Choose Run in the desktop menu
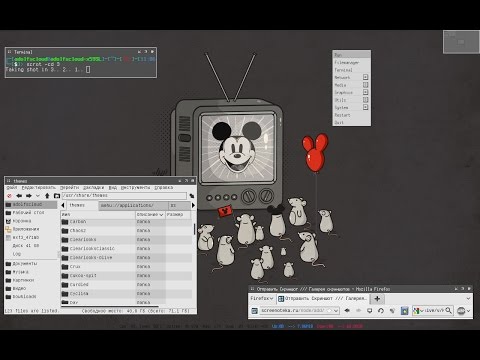The image size is (480, 360). 351,55
